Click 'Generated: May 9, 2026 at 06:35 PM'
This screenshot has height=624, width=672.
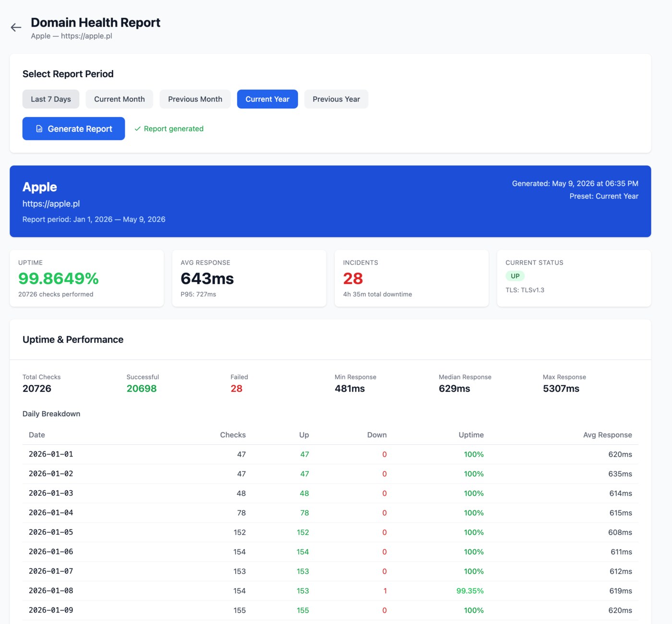coord(575,184)
